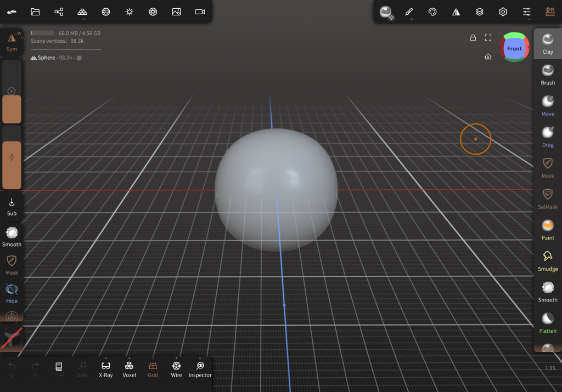Image resolution: width=562 pixels, height=392 pixels.
Task: Toggle Solo mode
Action: click(82, 370)
